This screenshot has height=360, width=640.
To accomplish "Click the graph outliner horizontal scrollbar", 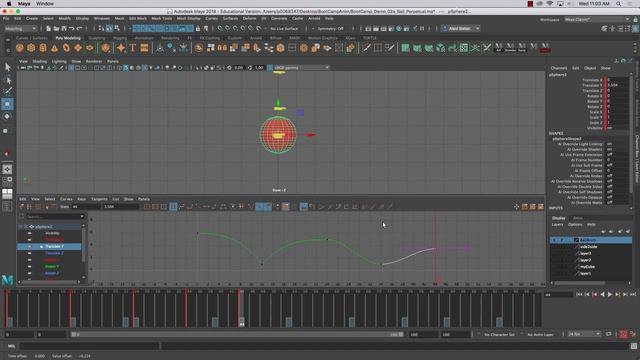I will click(x=49, y=282).
